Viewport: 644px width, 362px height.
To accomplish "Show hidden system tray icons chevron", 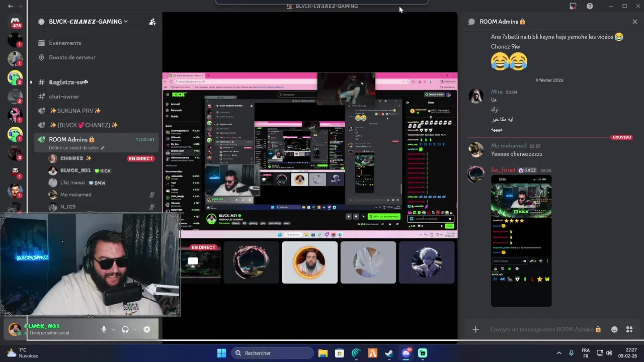I will click(x=559, y=353).
